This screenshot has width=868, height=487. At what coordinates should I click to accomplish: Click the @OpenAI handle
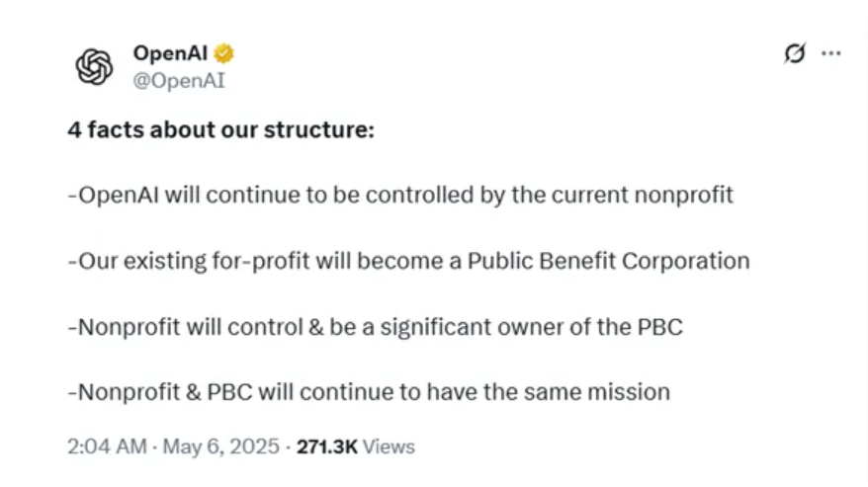point(179,81)
